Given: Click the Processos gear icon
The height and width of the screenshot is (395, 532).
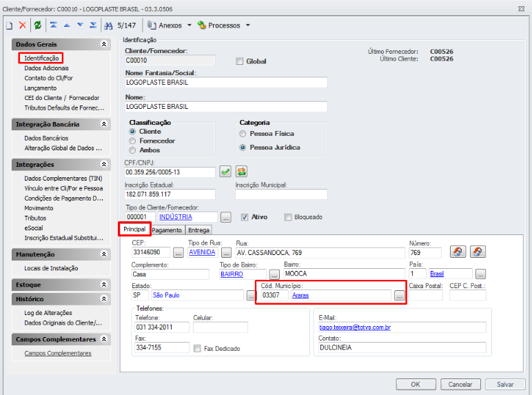Looking at the screenshot, I should (x=201, y=25).
